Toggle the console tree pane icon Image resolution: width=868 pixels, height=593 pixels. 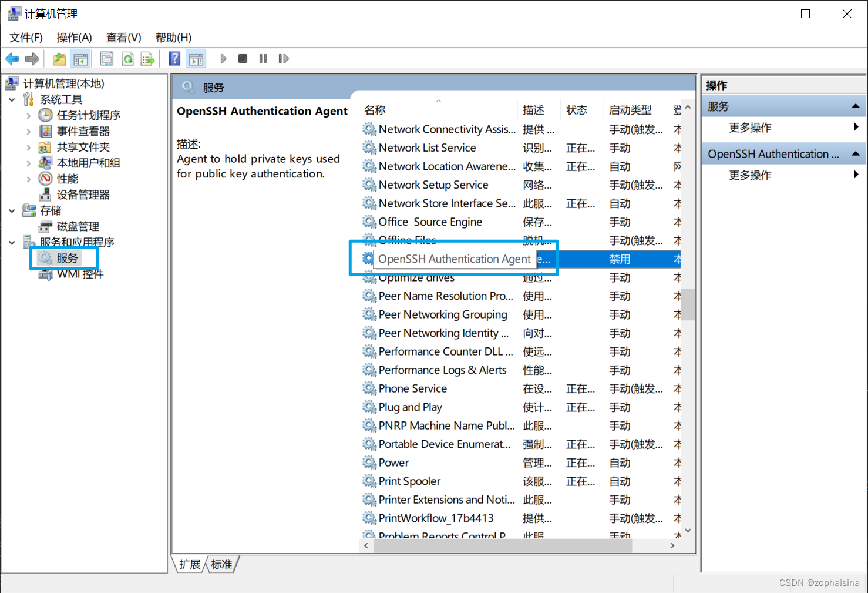click(81, 58)
